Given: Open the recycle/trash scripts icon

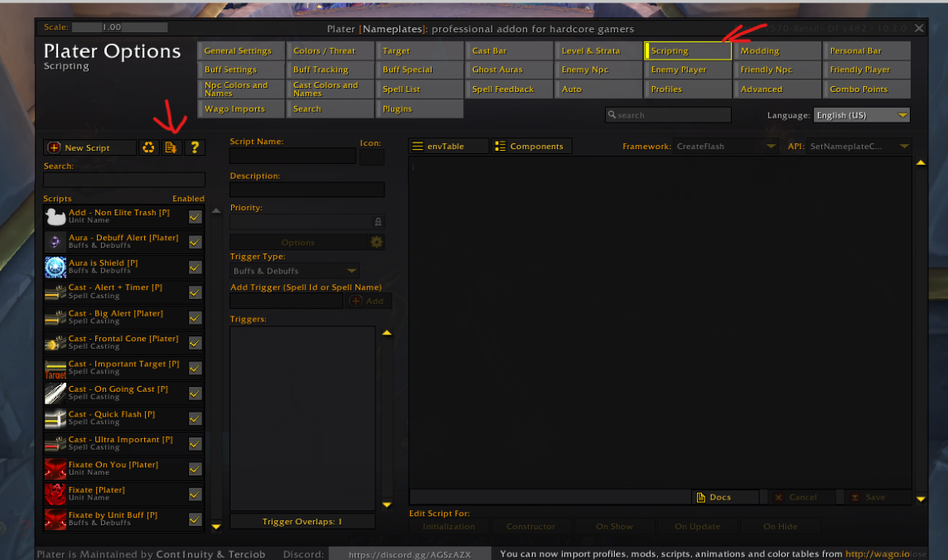Looking at the screenshot, I should click(x=148, y=147).
